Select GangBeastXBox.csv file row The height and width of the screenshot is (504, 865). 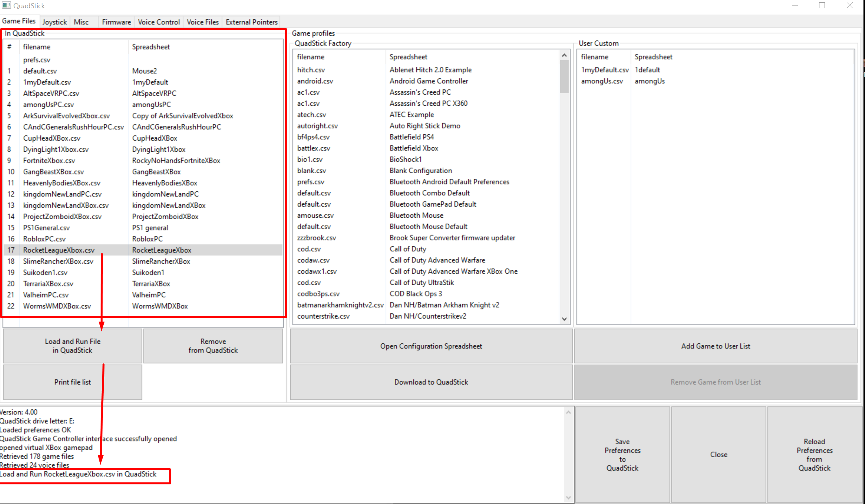[143, 172]
